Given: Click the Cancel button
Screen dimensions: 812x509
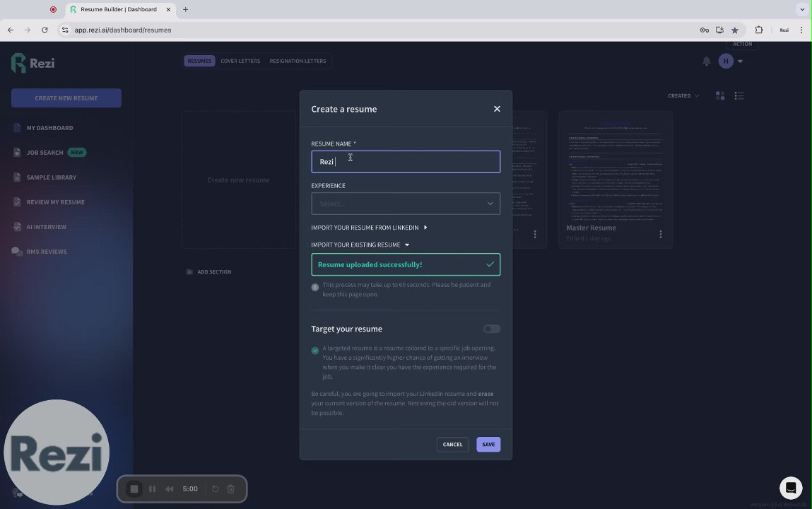Looking at the screenshot, I should pyautogui.click(x=452, y=444).
